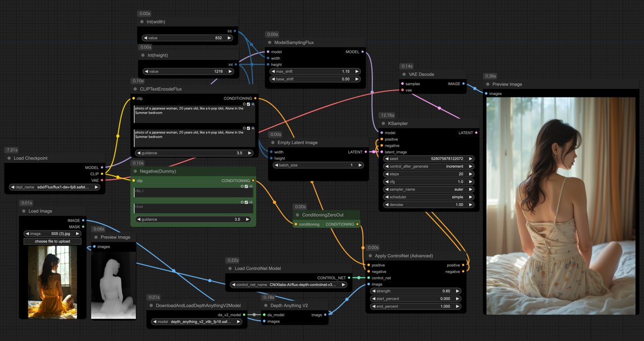This screenshot has width=644, height=341.
Task: Decrease the cfg value with its left arrow
Action: click(386, 182)
